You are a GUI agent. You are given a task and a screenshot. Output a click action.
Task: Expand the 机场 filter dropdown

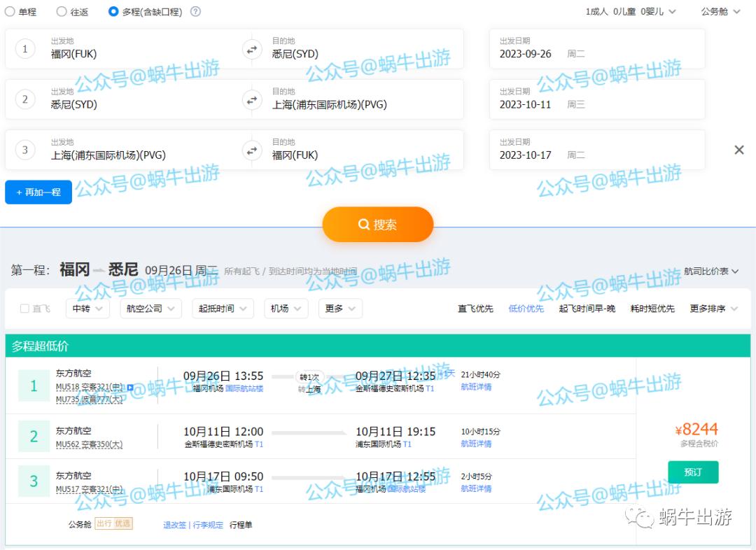[x=286, y=309]
